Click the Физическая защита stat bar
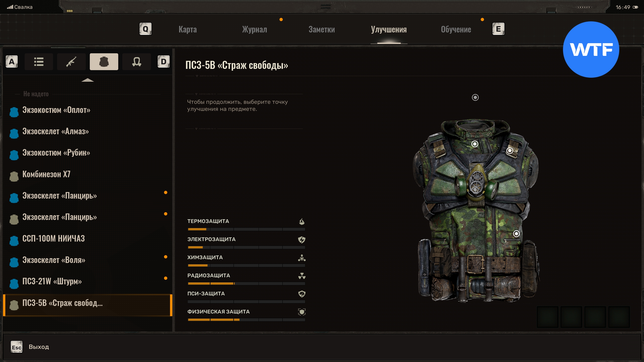Image resolution: width=644 pixels, height=362 pixels. click(246, 320)
